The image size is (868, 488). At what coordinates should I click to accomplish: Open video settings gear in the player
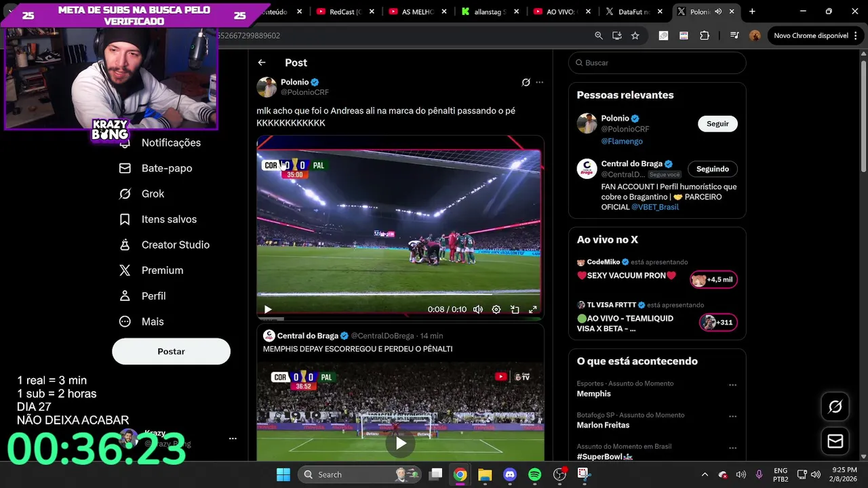coord(496,309)
